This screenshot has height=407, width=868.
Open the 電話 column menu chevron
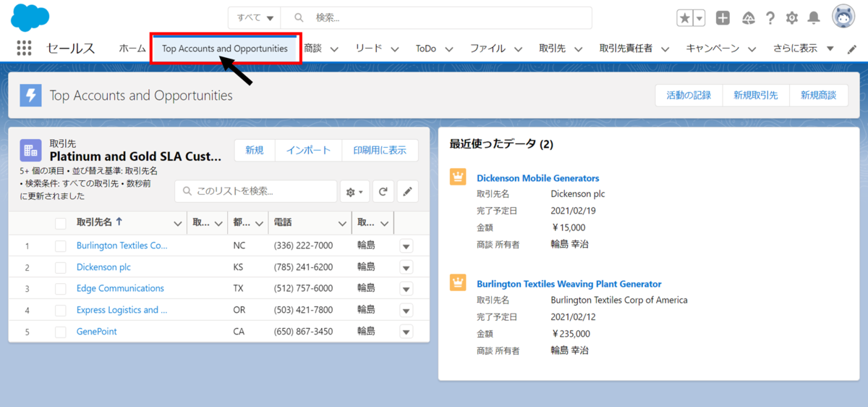pyautogui.click(x=343, y=223)
